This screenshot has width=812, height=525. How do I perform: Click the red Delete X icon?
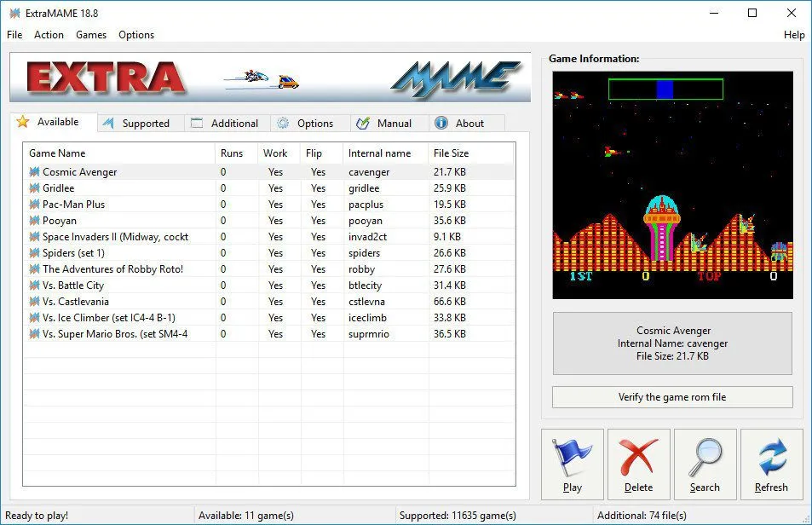click(639, 457)
